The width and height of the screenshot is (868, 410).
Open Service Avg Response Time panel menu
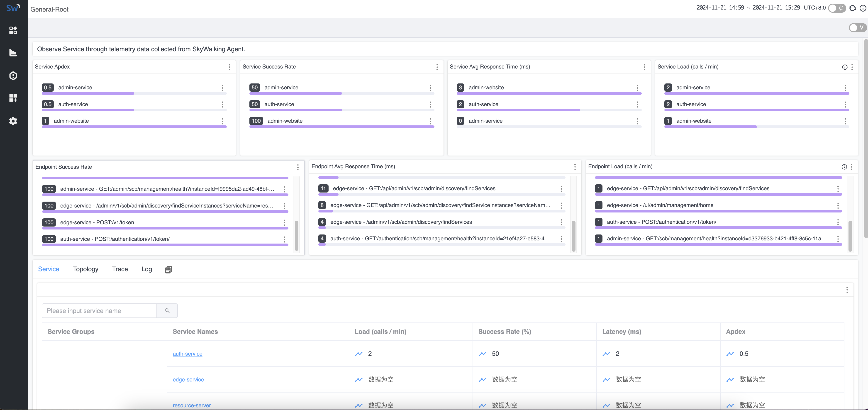(x=644, y=67)
